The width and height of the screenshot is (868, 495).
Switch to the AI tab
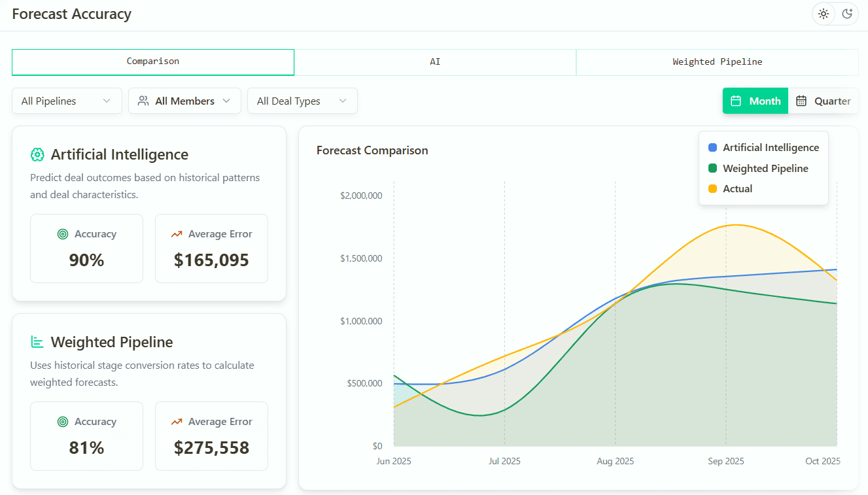(435, 62)
